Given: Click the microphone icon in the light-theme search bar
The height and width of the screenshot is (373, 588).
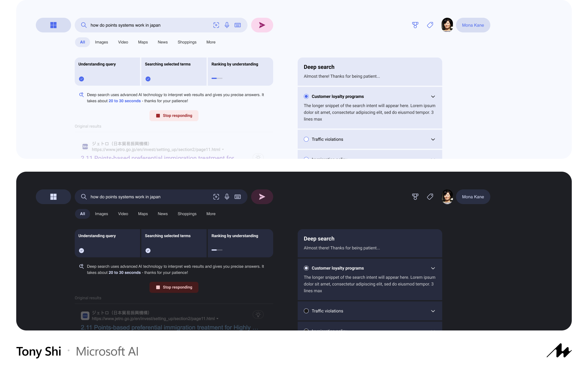Looking at the screenshot, I should click(x=227, y=25).
